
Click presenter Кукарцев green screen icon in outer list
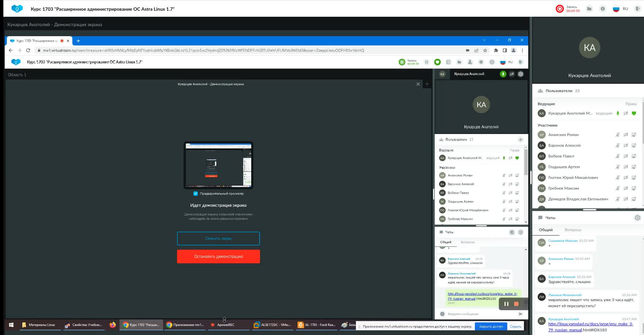point(634,113)
